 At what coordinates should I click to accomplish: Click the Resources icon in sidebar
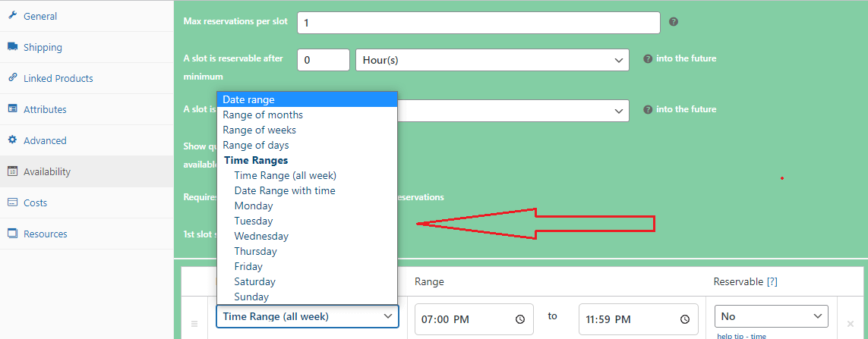(x=12, y=234)
